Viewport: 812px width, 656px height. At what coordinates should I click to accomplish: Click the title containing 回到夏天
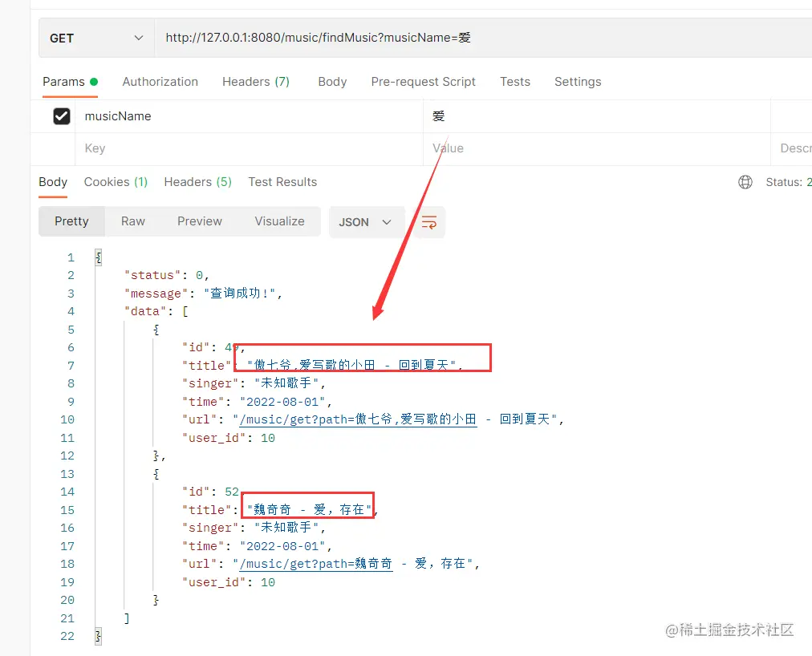pos(351,366)
